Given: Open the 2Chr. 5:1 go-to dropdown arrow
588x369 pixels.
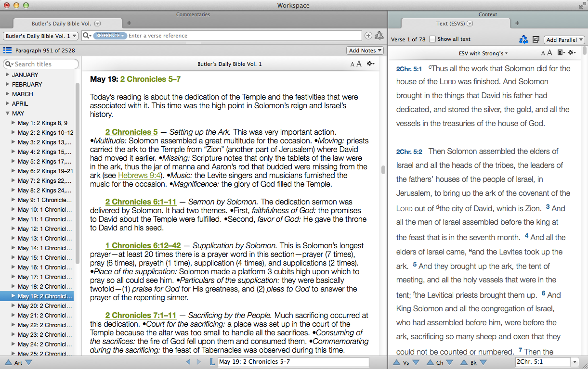Looking at the screenshot, I should coord(575,362).
